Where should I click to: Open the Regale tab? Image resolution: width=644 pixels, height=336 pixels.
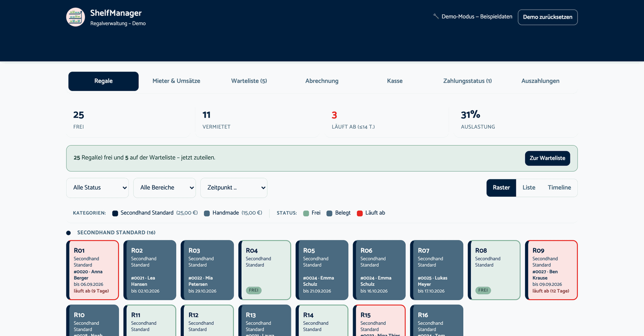click(103, 81)
